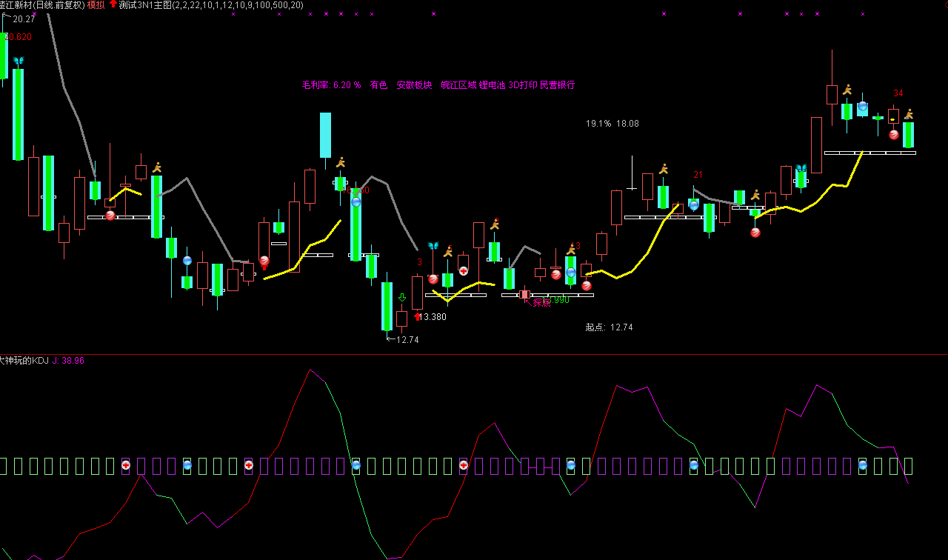Click the red ball under the running man after label 21
The image size is (948, 560).
coord(755,232)
